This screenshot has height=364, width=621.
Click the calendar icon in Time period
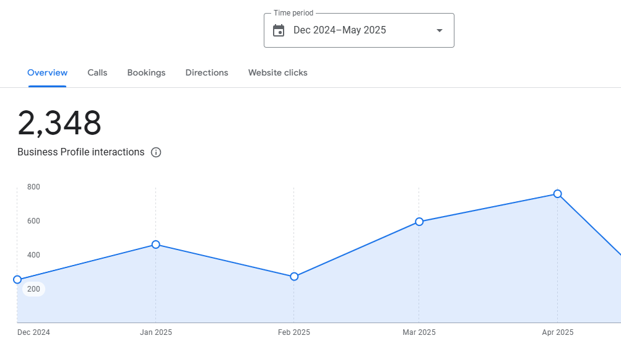pos(279,30)
